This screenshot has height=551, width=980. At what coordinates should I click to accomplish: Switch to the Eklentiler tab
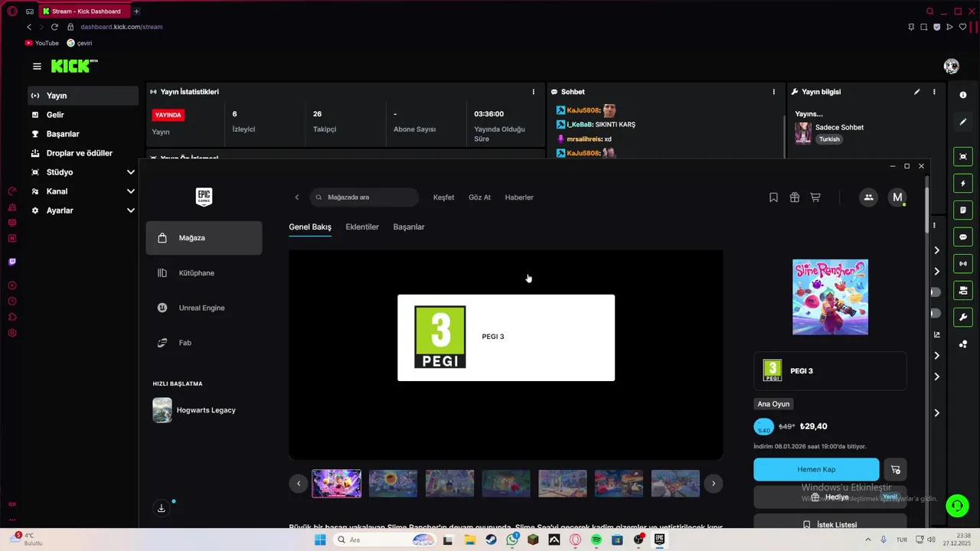362,227
